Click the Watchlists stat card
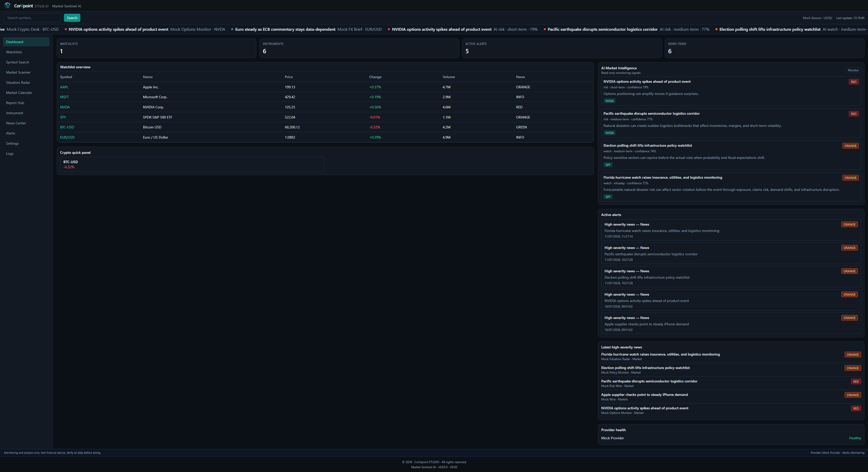 156,48
